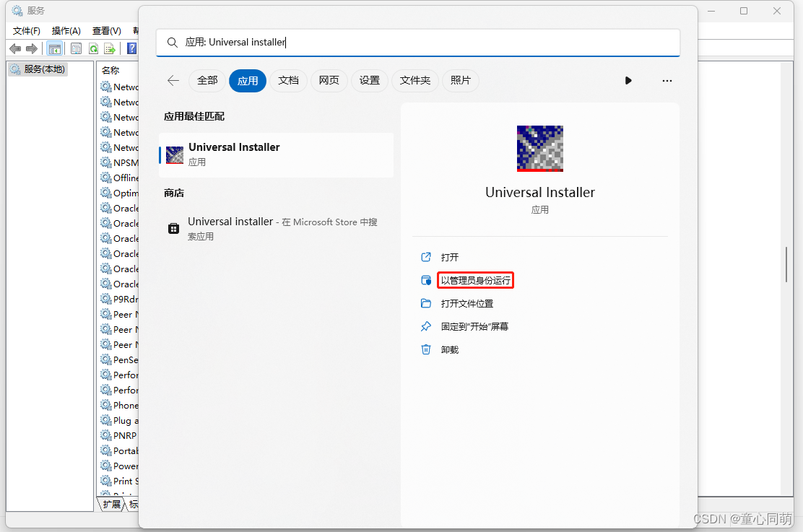Click the blue Help question-mark toolbar icon
This screenshot has width=803, height=532.
pyautogui.click(x=131, y=48)
